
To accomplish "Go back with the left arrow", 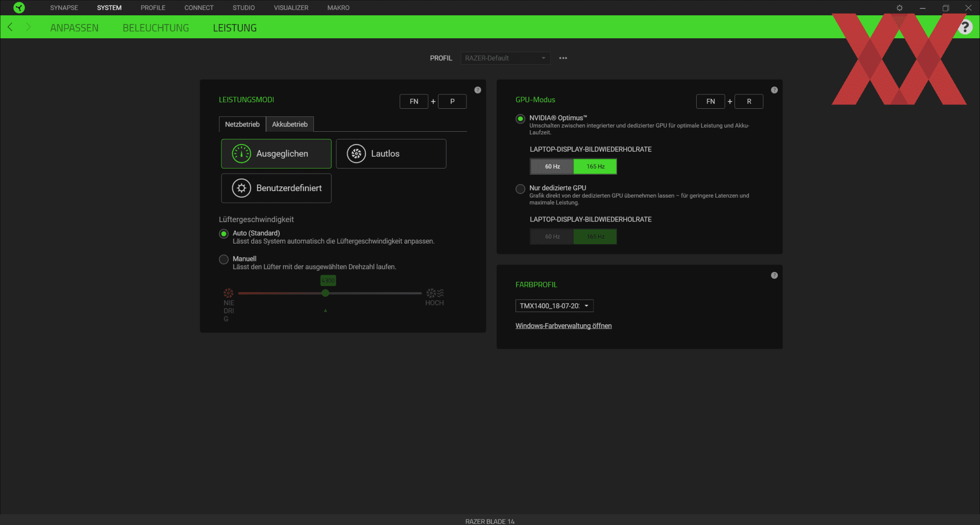I will coord(10,27).
